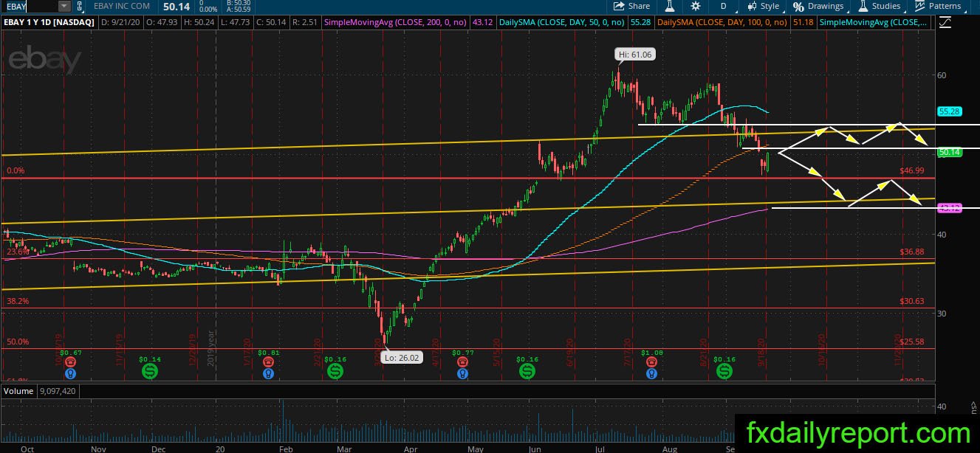
Task: Click the 50.0% Fibonacci level label
Action: (18, 342)
